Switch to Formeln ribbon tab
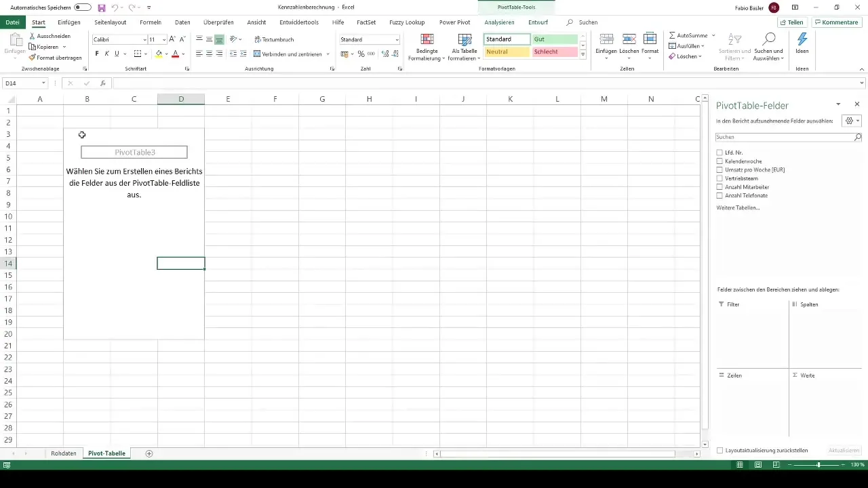The width and height of the screenshot is (868, 488). click(x=150, y=22)
